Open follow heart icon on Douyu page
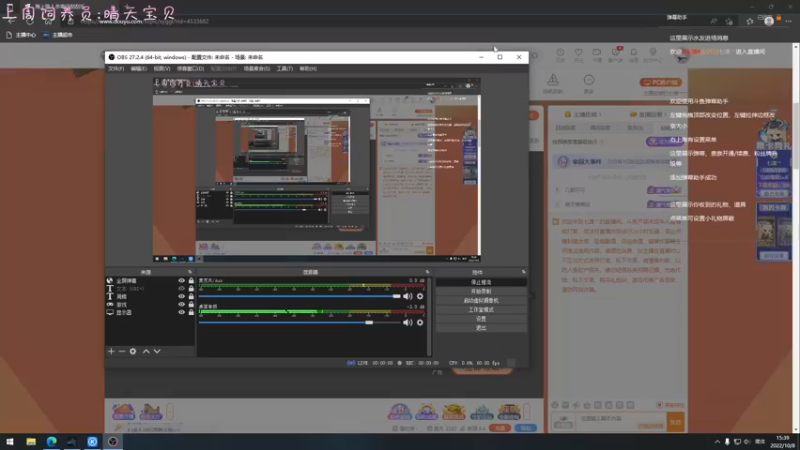The image size is (800, 450). [x=579, y=53]
